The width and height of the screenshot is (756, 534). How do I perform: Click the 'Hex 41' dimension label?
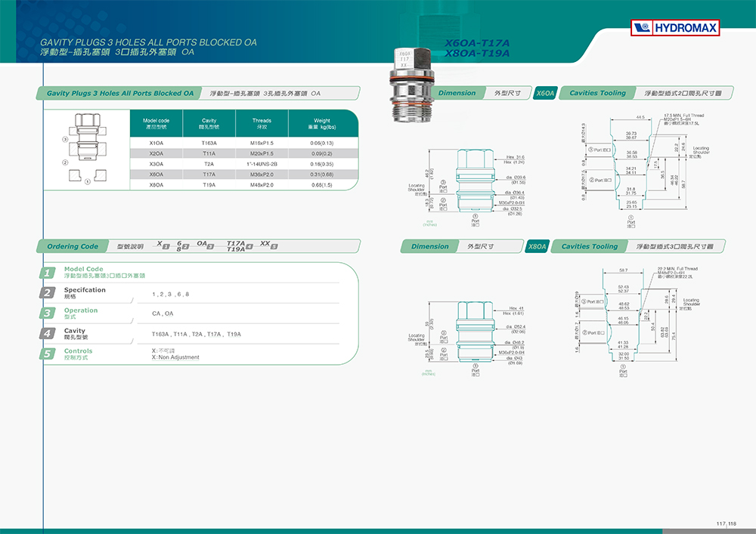click(x=516, y=308)
